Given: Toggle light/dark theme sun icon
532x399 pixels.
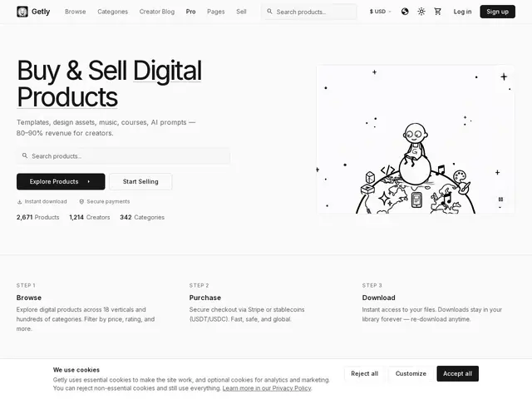Looking at the screenshot, I should click(421, 12).
